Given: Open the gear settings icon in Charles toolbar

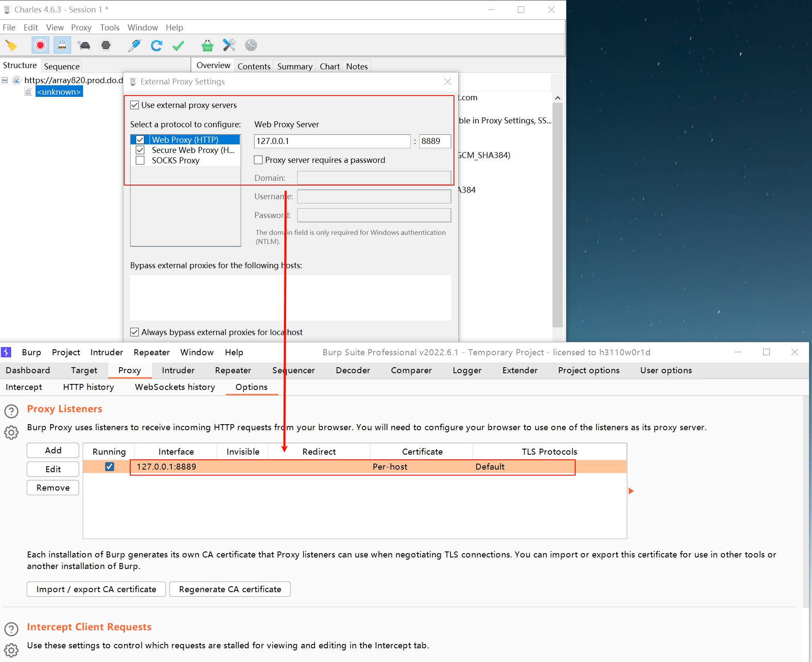Looking at the screenshot, I should coord(251,45).
